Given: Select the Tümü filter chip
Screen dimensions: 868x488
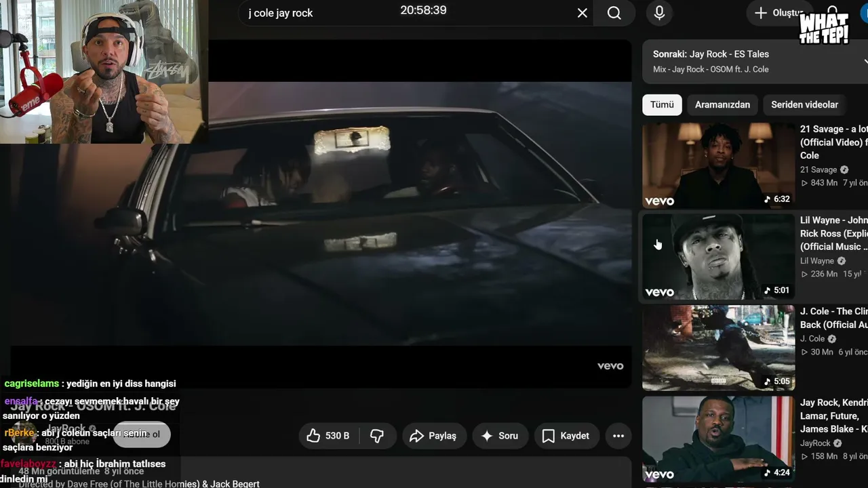Looking at the screenshot, I should (662, 104).
